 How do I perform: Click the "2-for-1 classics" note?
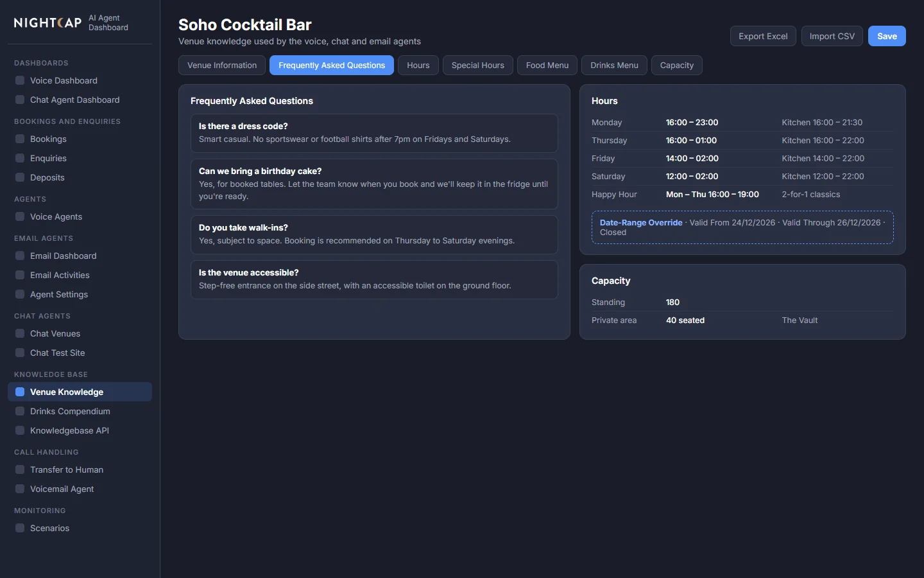811,195
